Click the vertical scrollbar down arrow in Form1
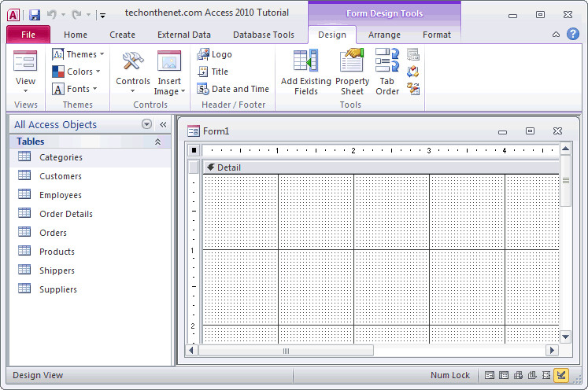Viewport: 588px width, 390px height. (565, 337)
